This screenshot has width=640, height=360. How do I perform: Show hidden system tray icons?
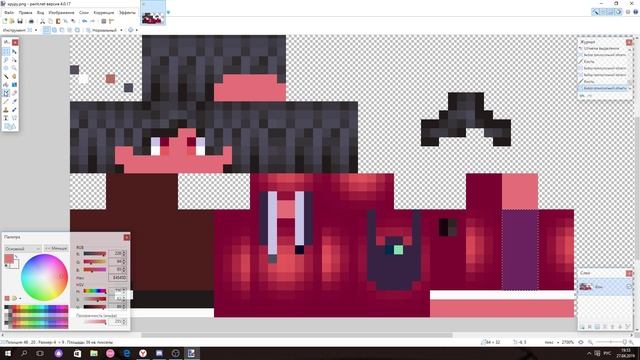(x=589, y=353)
